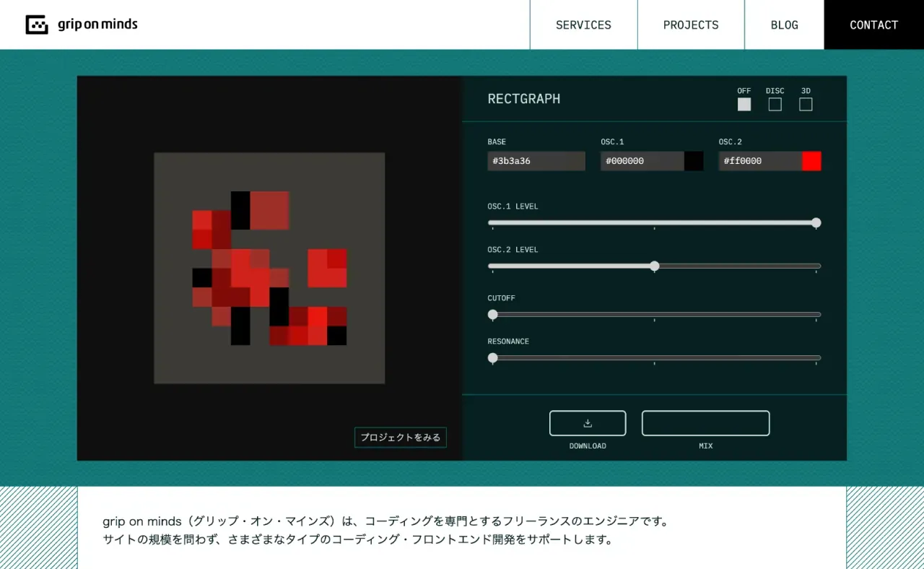Click the black OSC.1 color swatch
924x569 pixels.
tap(693, 160)
